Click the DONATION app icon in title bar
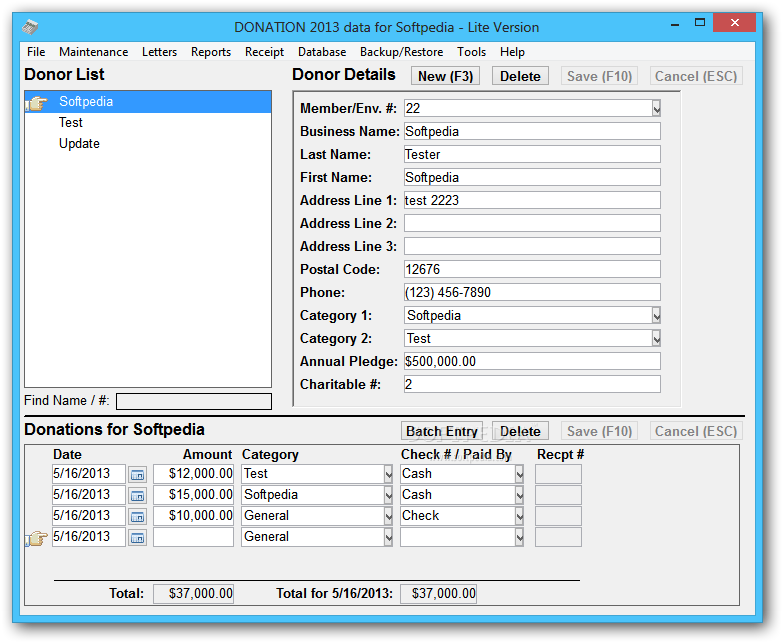Viewport: 783px width, 643px height. (30, 27)
